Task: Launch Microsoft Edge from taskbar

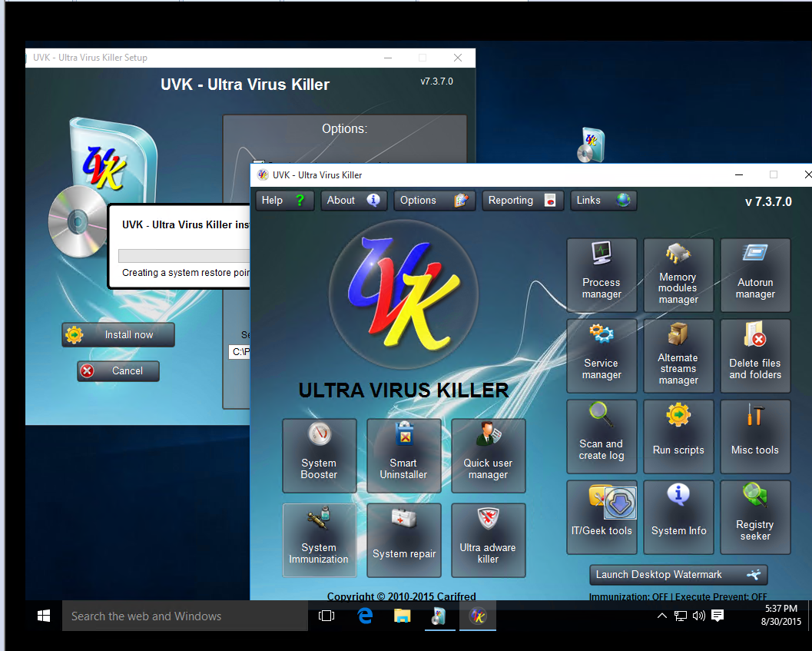Action: (365, 616)
